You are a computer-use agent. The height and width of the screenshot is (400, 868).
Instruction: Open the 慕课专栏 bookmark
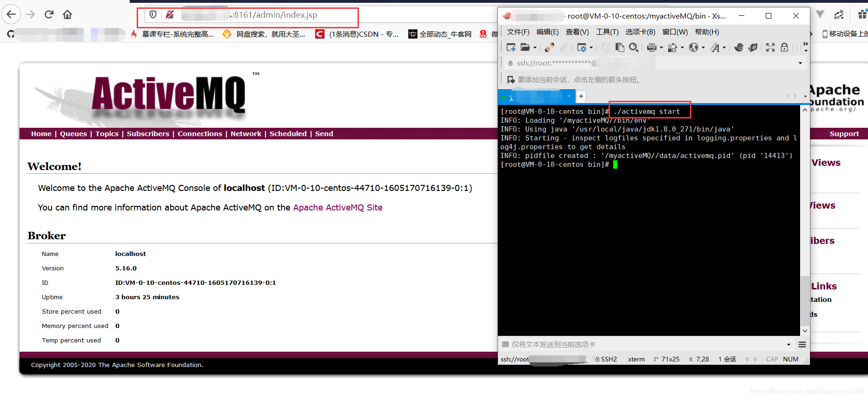pyautogui.click(x=172, y=34)
